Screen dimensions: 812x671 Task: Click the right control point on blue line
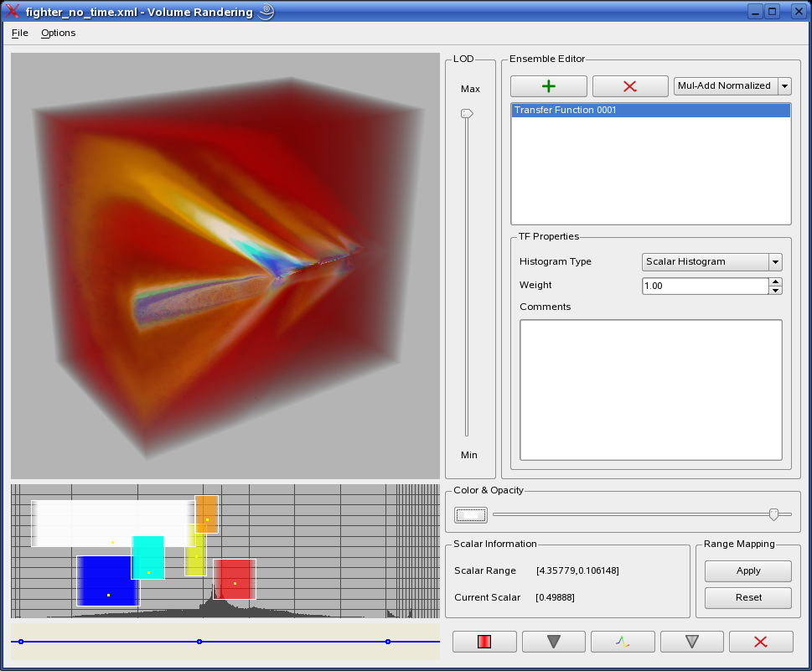coord(388,642)
